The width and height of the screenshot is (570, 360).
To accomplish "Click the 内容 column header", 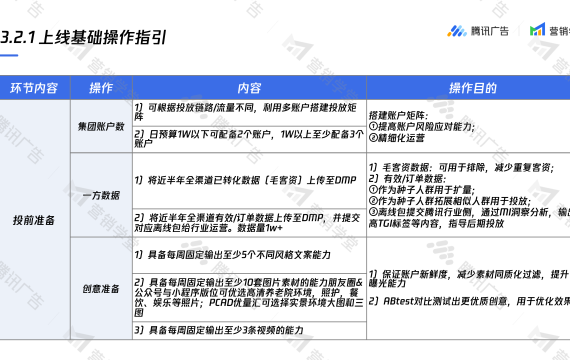I will (249, 88).
